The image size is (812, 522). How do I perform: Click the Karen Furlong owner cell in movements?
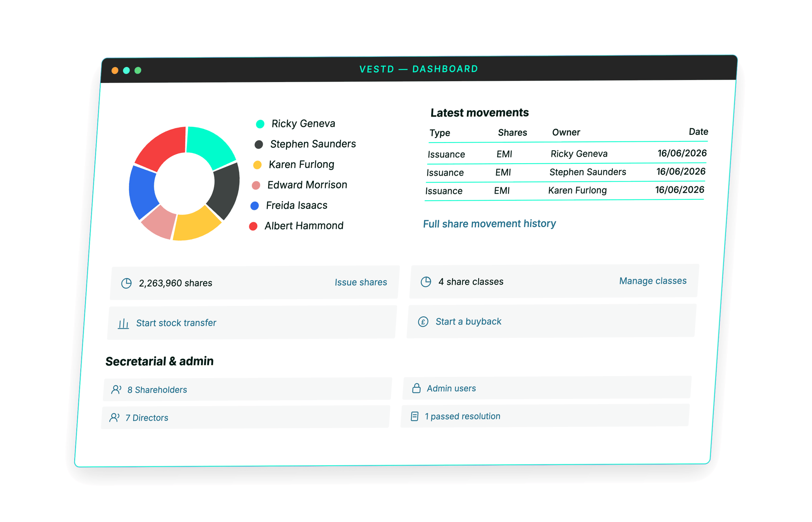coord(577,191)
